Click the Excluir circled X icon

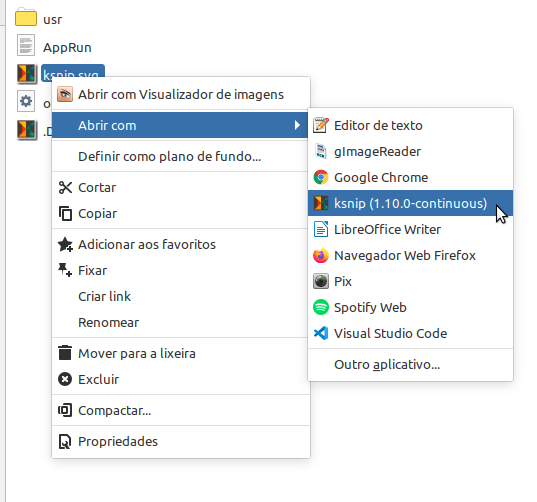65,379
